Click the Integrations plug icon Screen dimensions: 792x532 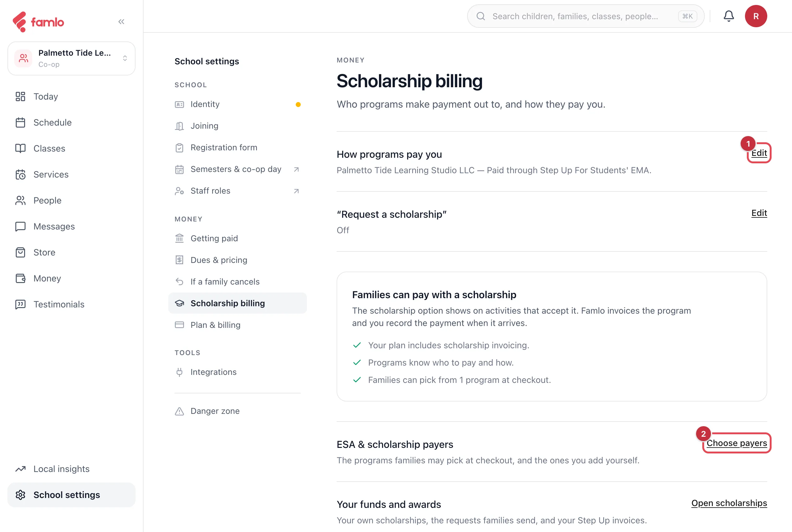(x=179, y=372)
